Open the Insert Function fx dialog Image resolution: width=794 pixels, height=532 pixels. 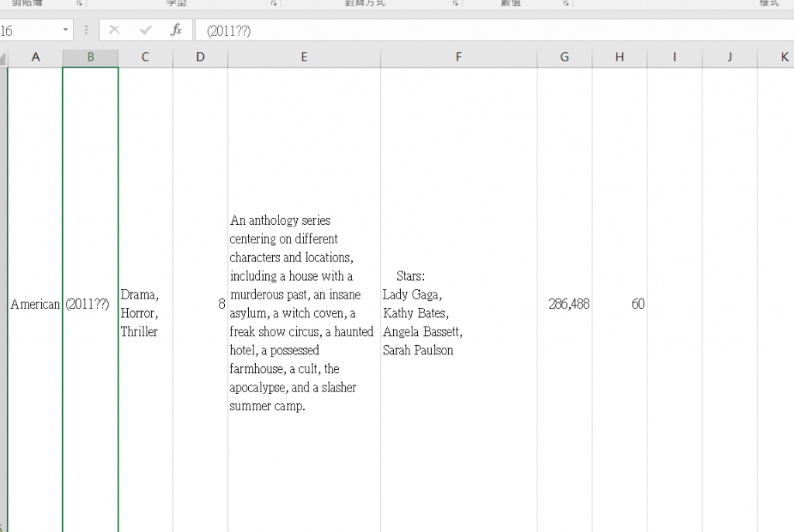(176, 30)
